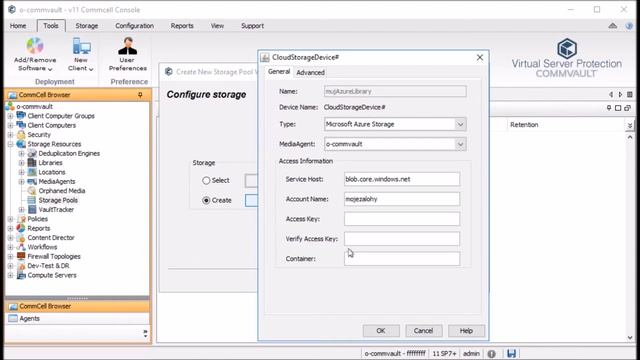Image resolution: width=640 pixels, height=360 pixels.
Task: Select the Security node icon
Action: pos(21,135)
